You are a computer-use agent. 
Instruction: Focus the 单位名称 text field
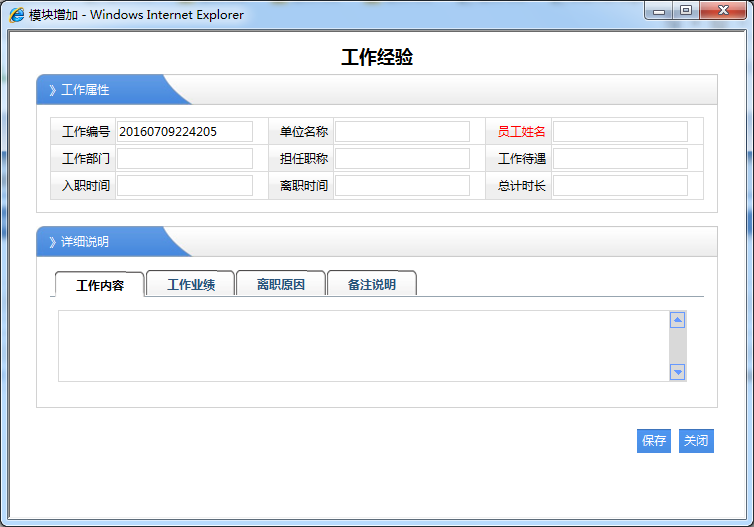(x=402, y=132)
